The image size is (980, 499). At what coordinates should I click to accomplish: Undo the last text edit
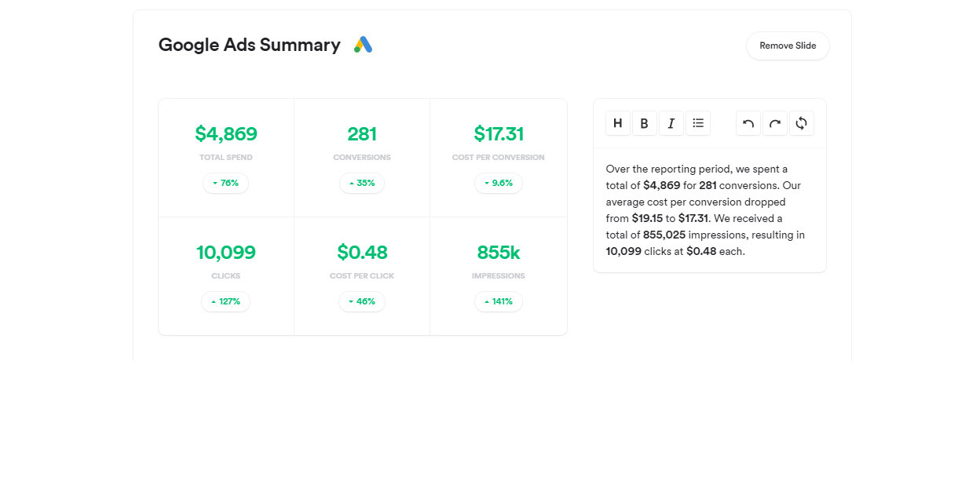[x=748, y=123]
